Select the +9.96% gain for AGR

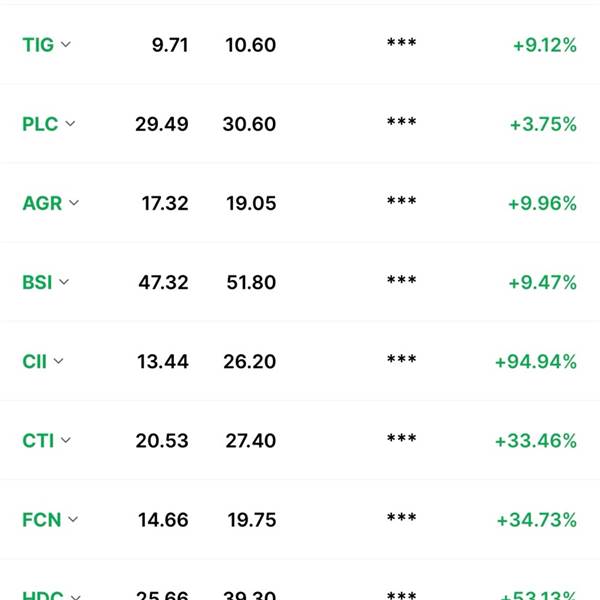(542, 203)
